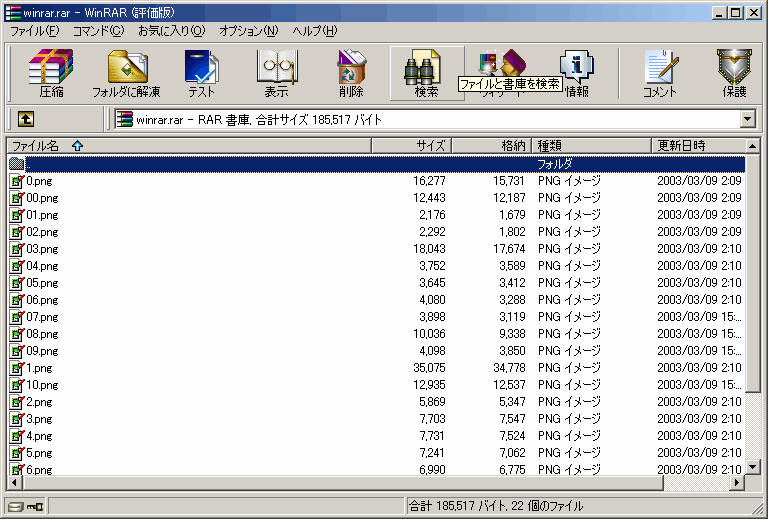Click the フォルダに解凍 (Extract) icon

coord(127,72)
